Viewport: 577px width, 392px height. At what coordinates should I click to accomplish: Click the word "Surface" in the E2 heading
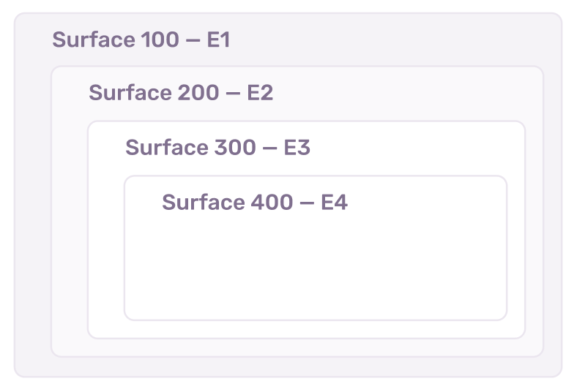click(x=130, y=93)
